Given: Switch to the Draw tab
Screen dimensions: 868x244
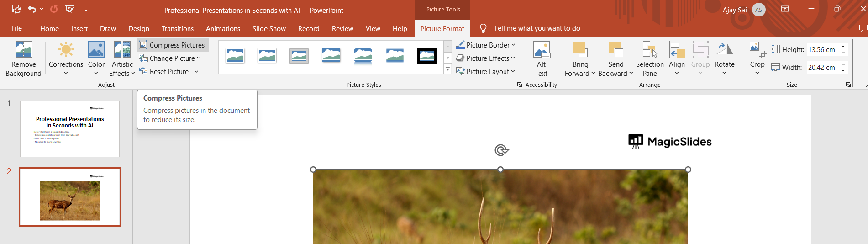Looking at the screenshot, I should pyautogui.click(x=108, y=28).
